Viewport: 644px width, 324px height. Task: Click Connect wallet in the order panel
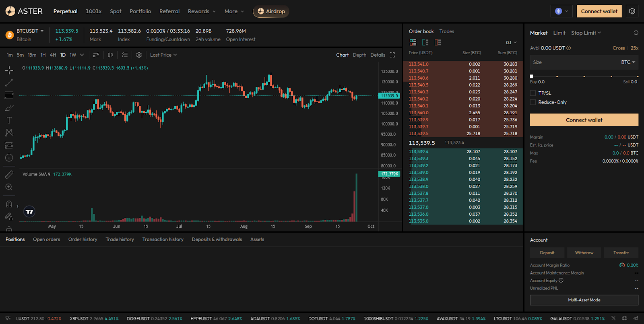click(x=584, y=120)
